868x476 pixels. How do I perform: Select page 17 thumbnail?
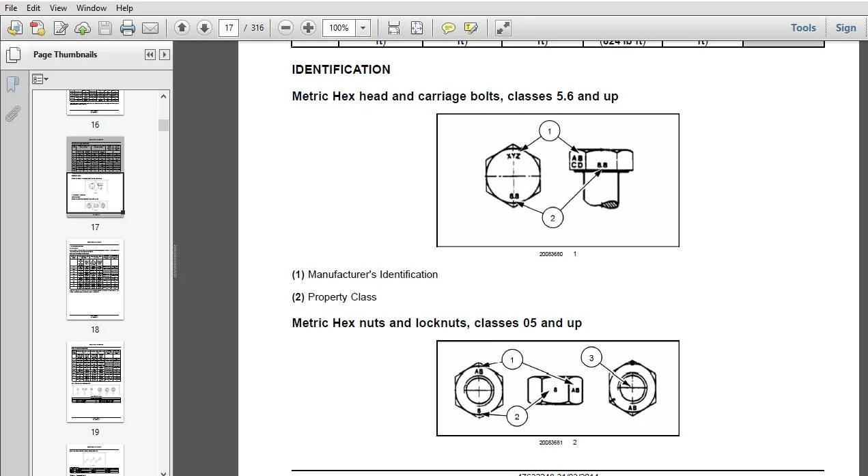click(95, 176)
